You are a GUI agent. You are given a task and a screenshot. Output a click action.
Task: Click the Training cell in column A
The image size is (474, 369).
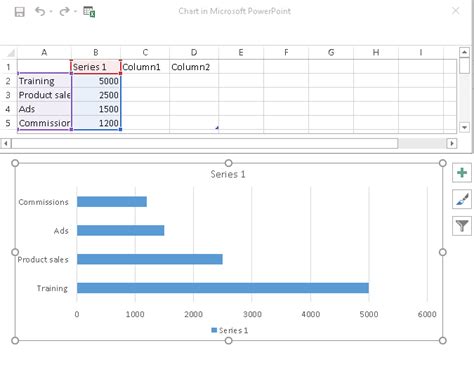click(44, 81)
